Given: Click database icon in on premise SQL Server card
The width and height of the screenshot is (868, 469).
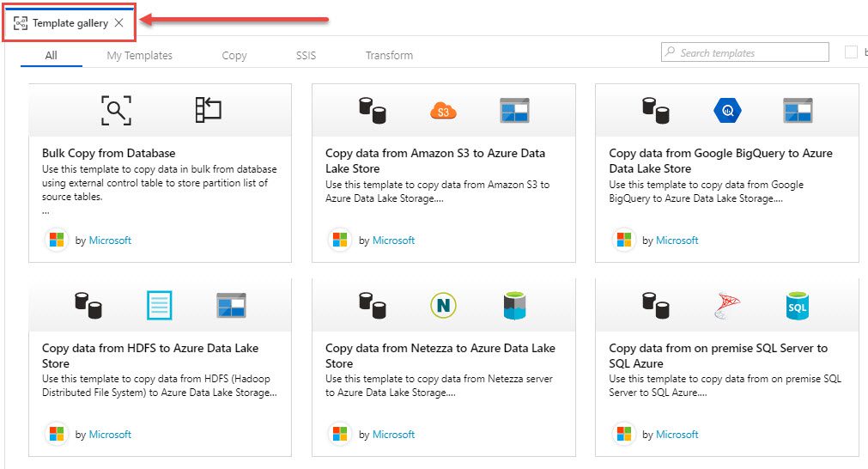Looking at the screenshot, I should pyautogui.click(x=656, y=306).
